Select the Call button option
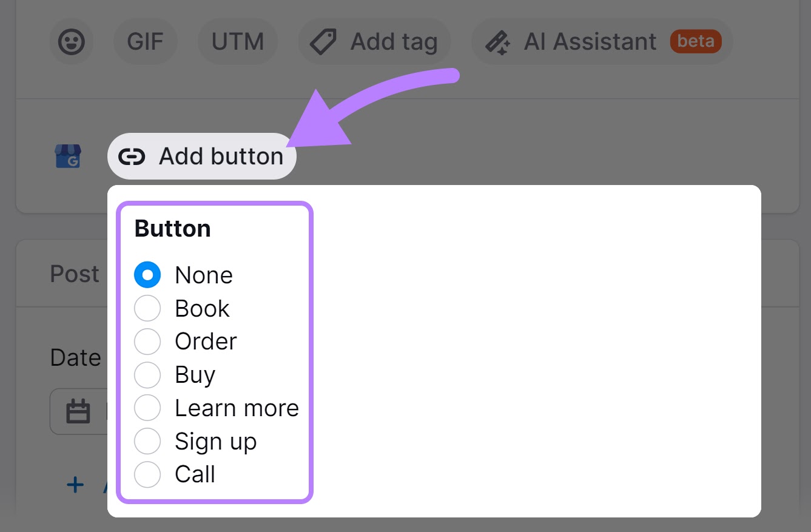 point(147,474)
